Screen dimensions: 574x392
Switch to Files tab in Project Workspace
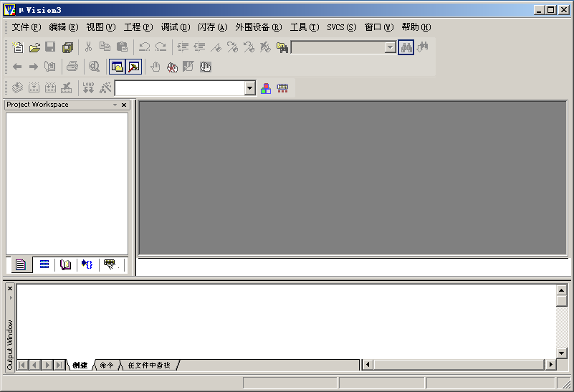click(x=21, y=264)
